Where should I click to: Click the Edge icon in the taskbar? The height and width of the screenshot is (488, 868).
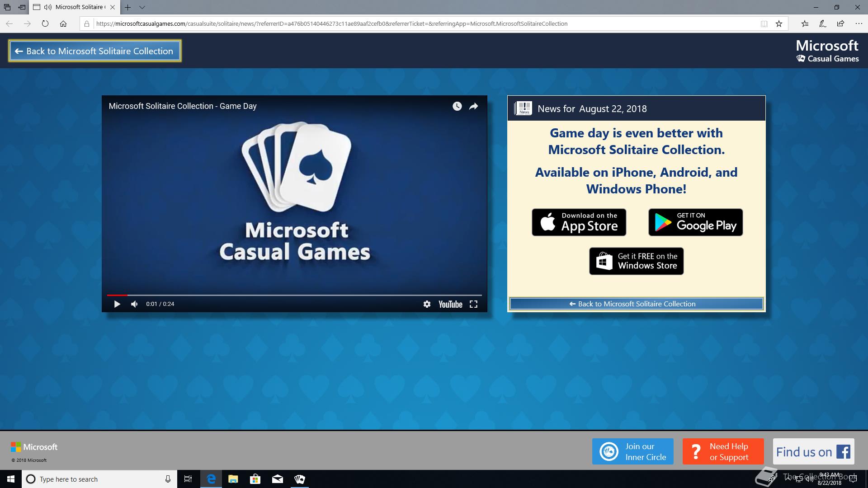tap(211, 479)
